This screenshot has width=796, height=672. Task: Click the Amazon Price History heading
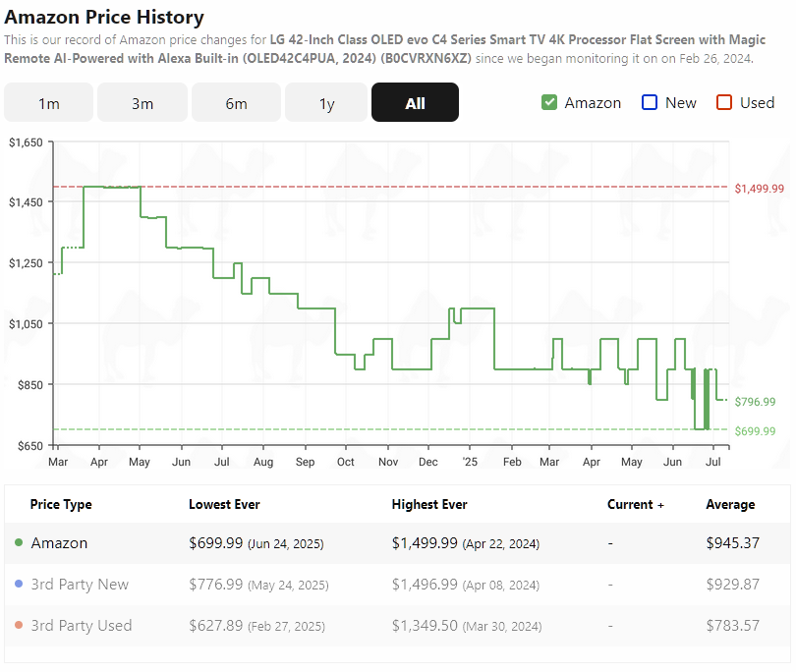click(104, 18)
